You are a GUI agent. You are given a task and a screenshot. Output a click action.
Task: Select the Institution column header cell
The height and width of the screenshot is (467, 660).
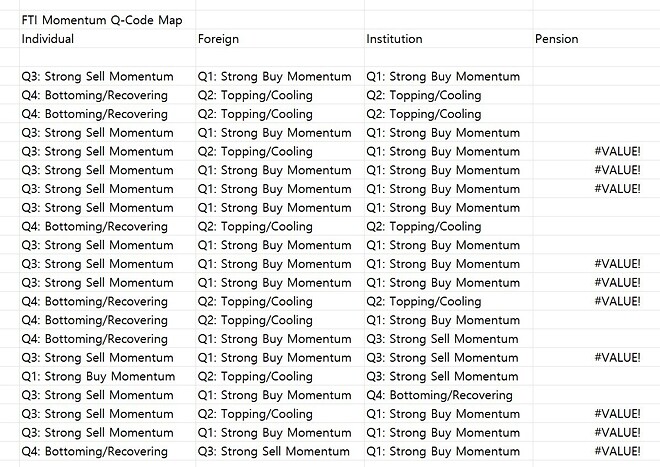[394, 39]
